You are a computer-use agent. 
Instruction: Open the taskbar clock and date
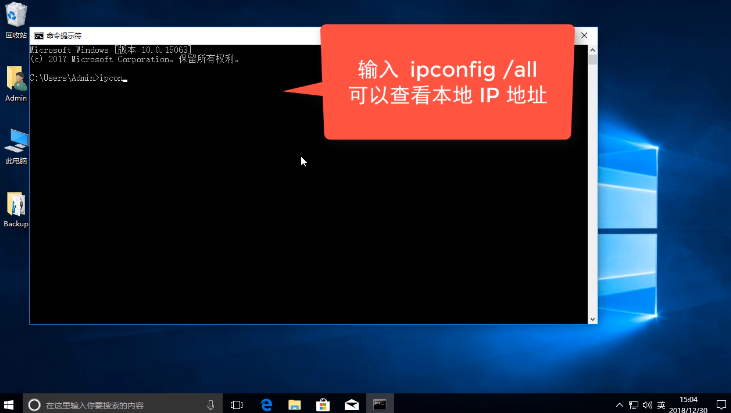click(690, 404)
